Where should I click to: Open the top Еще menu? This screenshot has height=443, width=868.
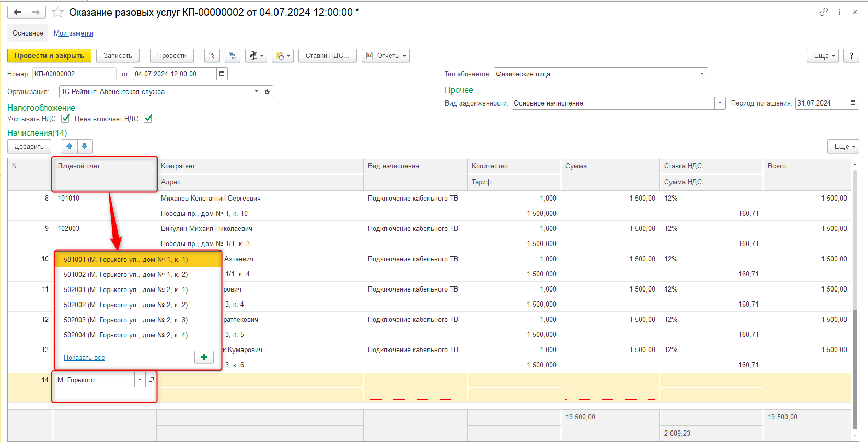click(823, 55)
